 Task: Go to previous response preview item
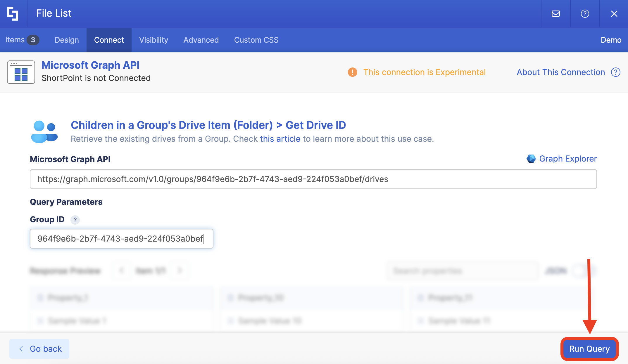[121, 271]
